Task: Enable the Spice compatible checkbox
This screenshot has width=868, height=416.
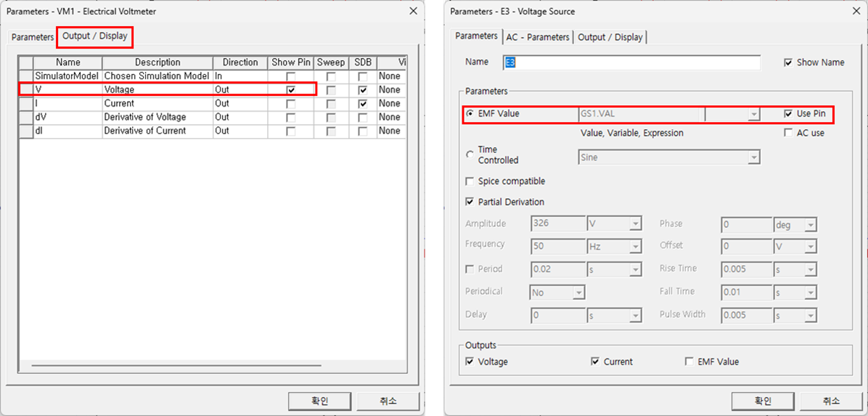Action: click(470, 182)
